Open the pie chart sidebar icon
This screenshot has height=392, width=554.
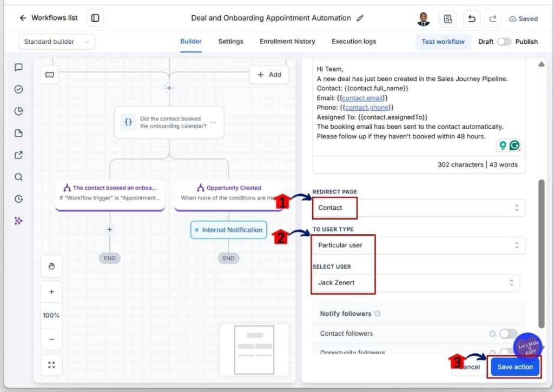click(x=19, y=111)
